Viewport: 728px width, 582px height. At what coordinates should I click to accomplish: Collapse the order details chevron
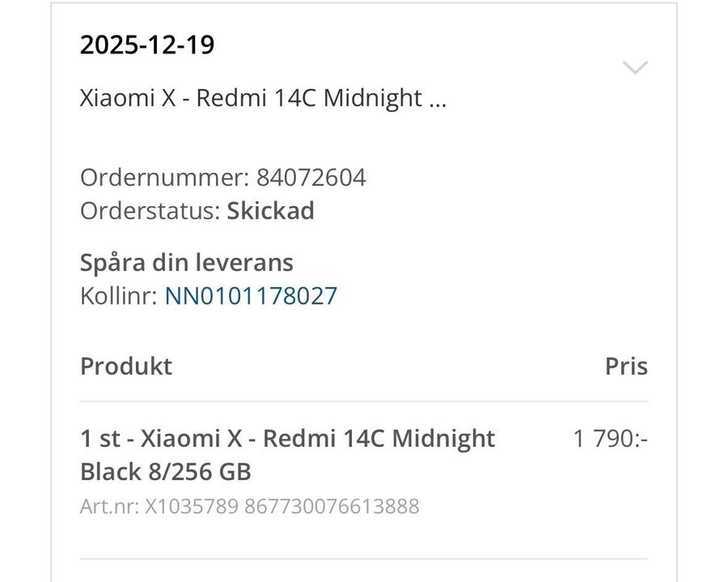(x=635, y=68)
